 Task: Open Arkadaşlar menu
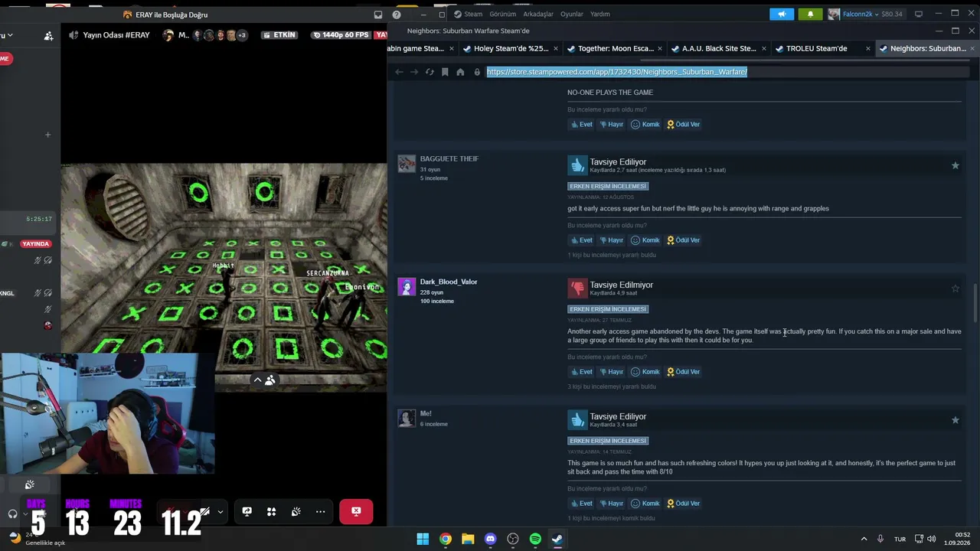538,14
